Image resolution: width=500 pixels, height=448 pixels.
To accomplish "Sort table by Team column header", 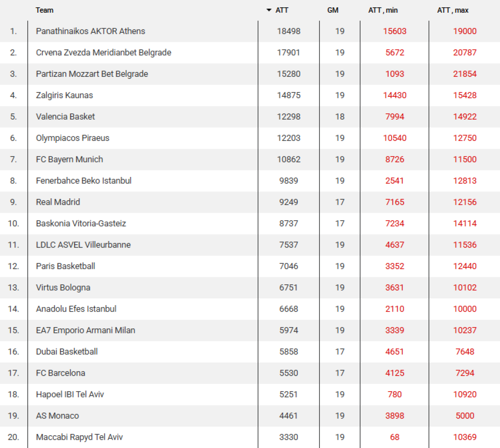I will tap(45, 10).
